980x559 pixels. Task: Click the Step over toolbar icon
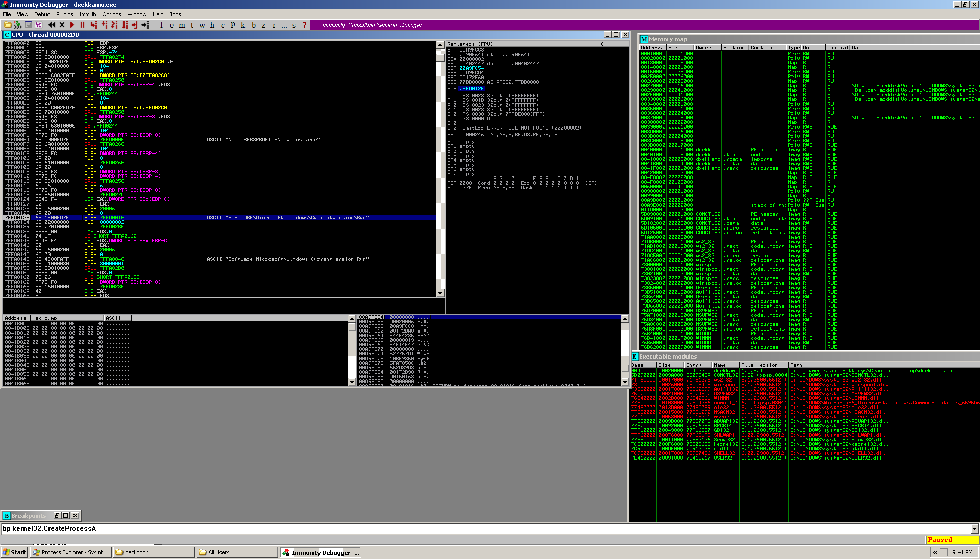click(x=104, y=24)
